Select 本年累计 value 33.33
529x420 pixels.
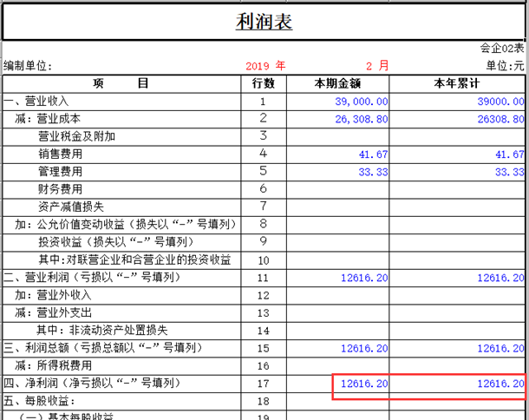509,172
